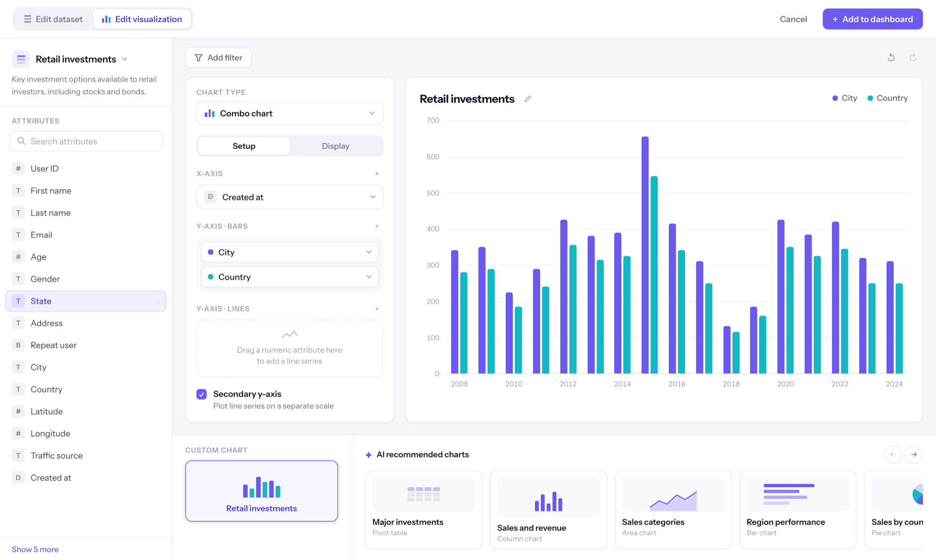Viewport: 936px width, 560px height.
Task: Show next AI recommended charts with right arrow
Action: (914, 454)
